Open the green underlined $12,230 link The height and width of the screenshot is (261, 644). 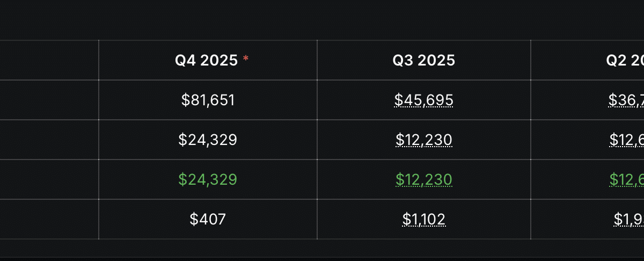(x=423, y=179)
